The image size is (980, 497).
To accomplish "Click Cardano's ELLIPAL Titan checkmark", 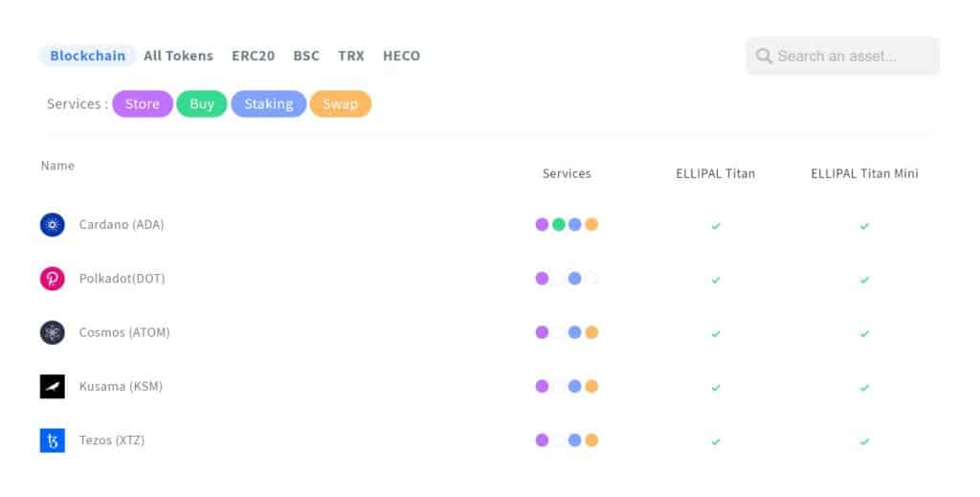I will [716, 226].
